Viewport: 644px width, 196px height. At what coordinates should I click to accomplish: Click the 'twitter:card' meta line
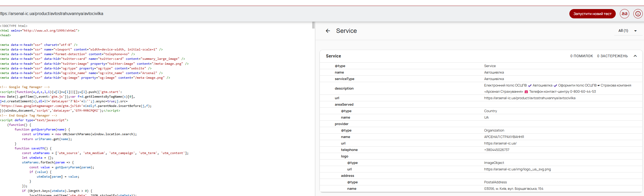click(x=93, y=59)
